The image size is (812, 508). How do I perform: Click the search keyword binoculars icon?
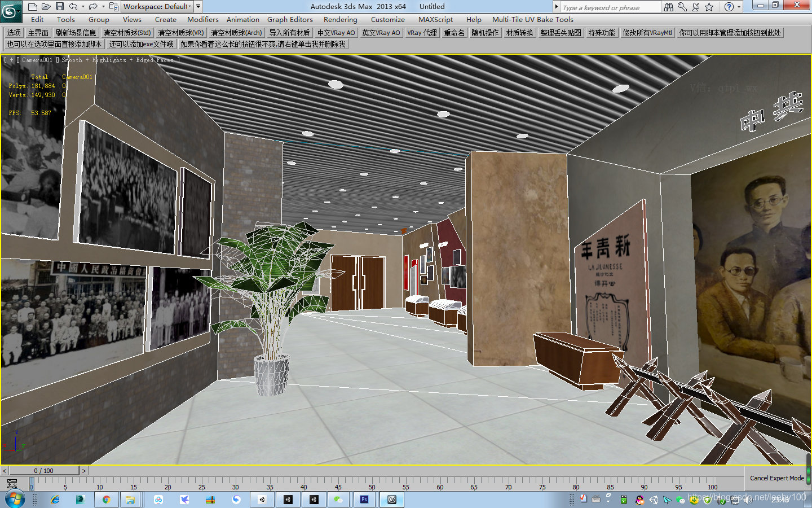[x=668, y=7]
